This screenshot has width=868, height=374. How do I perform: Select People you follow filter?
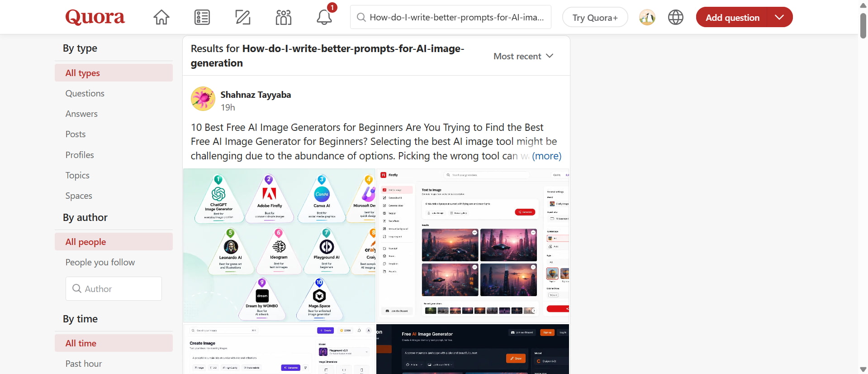pyautogui.click(x=100, y=262)
